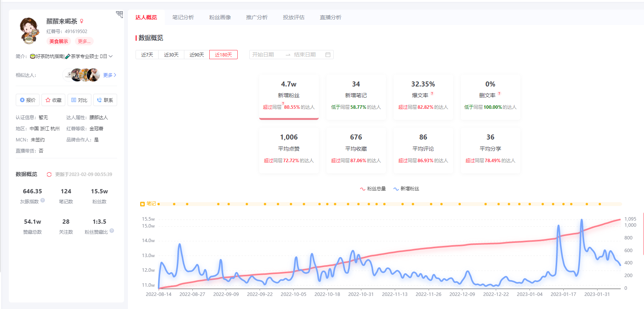Viewport: 644px width, 309px height.
Task: Open the calendar icon in date picker
Action: [x=328, y=55]
